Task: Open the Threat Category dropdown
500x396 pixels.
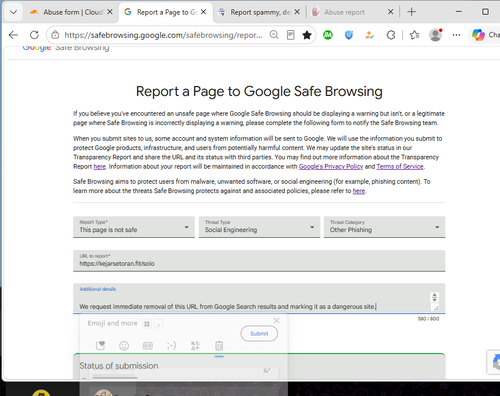Action: (x=384, y=227)
